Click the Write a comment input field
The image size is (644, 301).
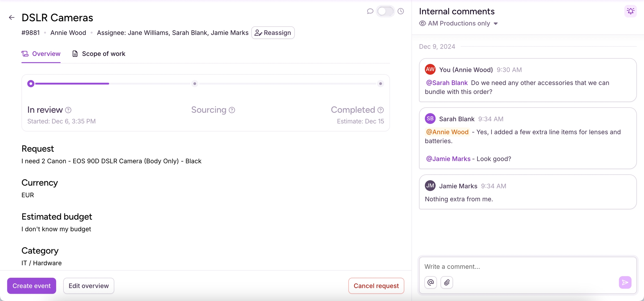(520, 267)
